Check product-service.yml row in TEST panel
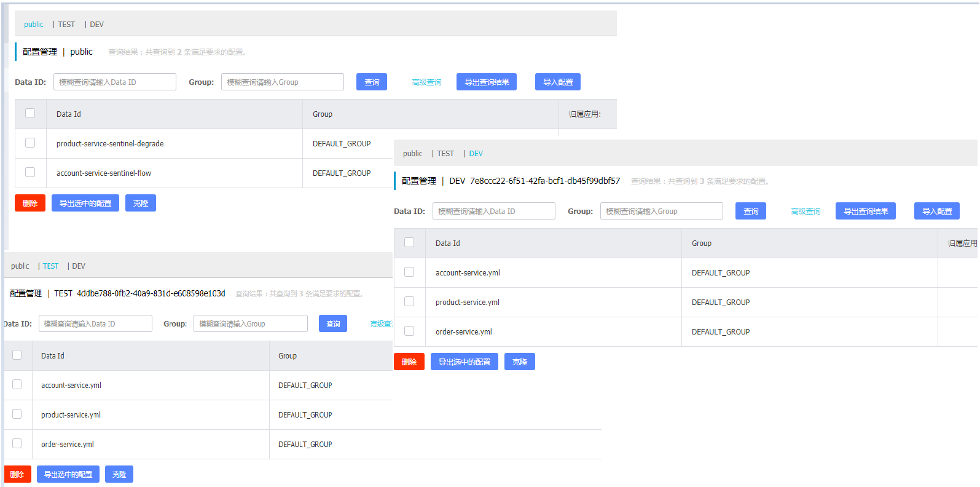 (17, 414)
